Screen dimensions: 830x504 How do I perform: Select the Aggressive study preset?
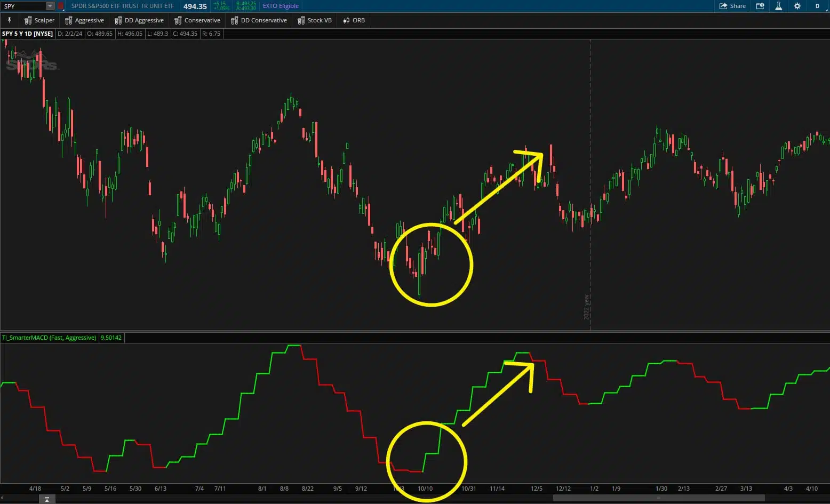(84, 20)
